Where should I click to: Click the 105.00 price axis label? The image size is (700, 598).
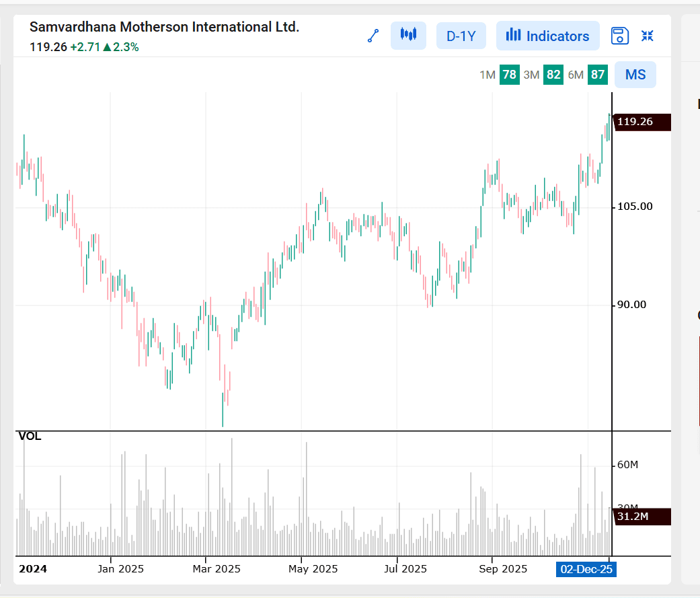coord(635,207)
